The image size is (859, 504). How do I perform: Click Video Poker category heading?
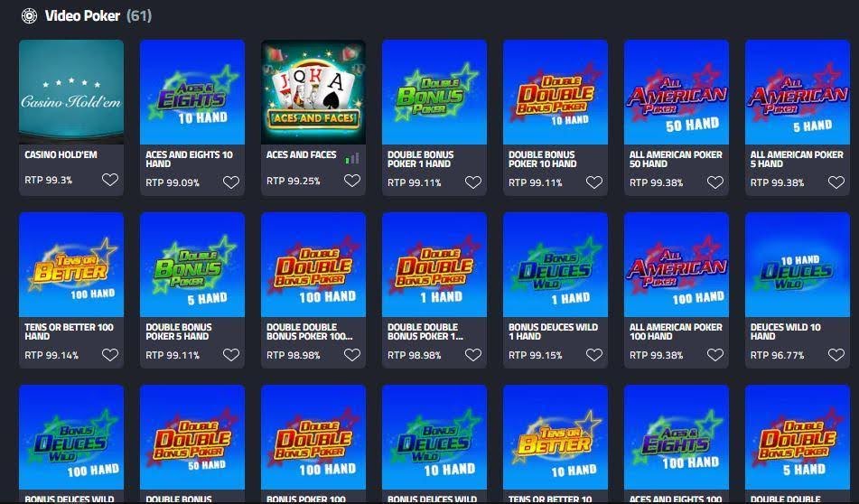82,16
